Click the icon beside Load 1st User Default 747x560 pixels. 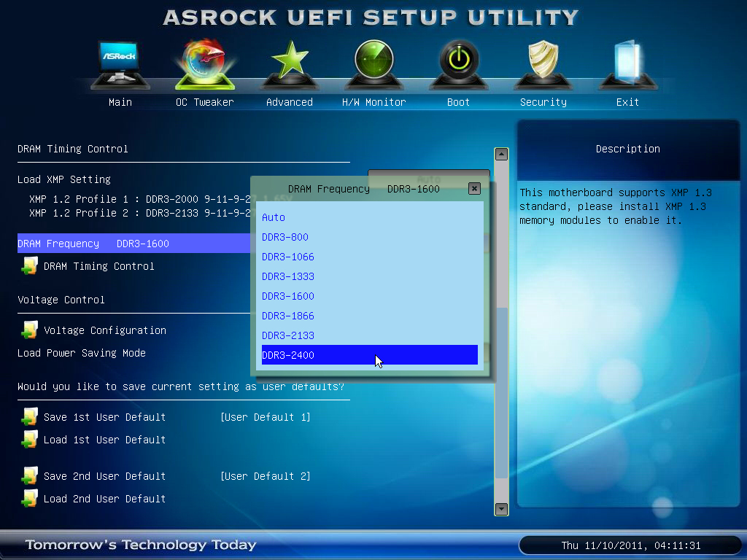point(29,439)
